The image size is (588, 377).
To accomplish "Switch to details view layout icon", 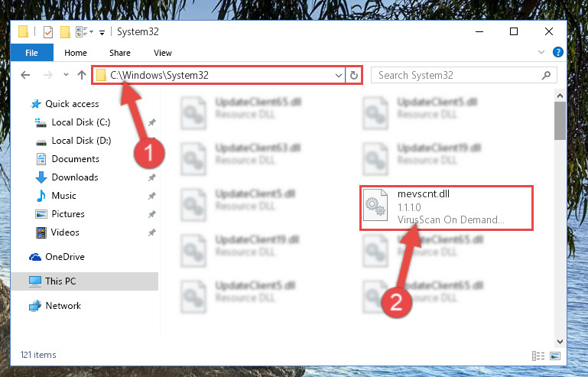I will point(538,356).
